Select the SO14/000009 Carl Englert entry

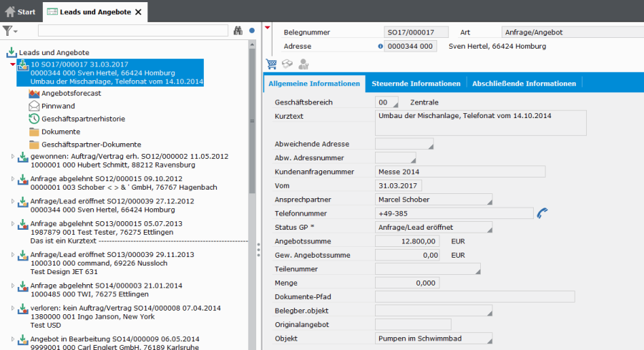coord(114,343)
